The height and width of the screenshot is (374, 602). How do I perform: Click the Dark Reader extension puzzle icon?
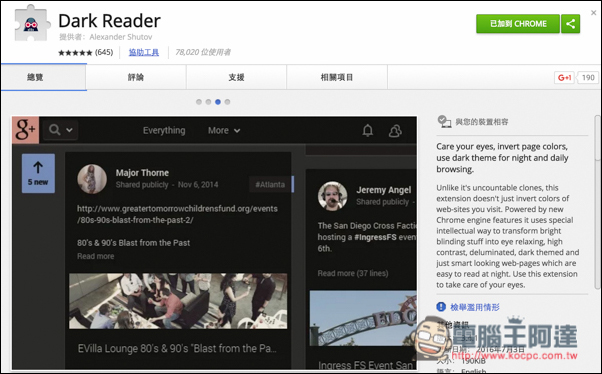click(x=32, y=23)
